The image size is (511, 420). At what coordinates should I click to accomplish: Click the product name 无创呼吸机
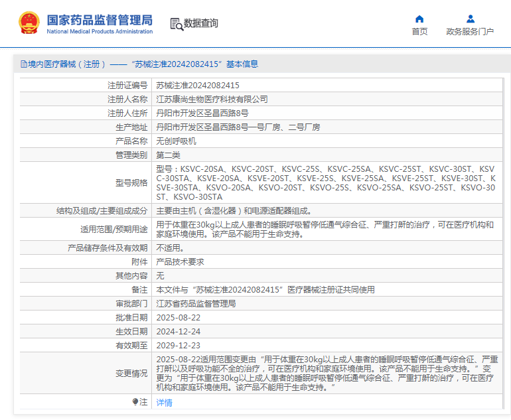pos(176,141)
